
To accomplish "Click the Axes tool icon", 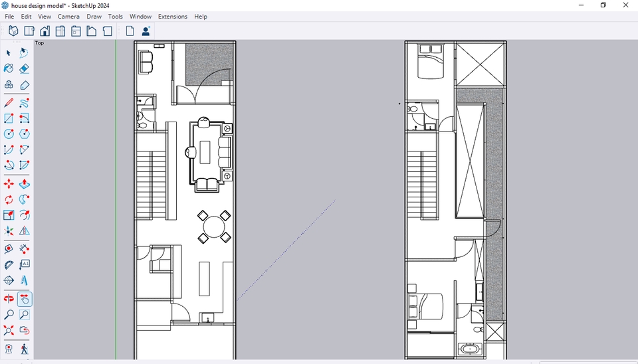I will pos(9,231).
